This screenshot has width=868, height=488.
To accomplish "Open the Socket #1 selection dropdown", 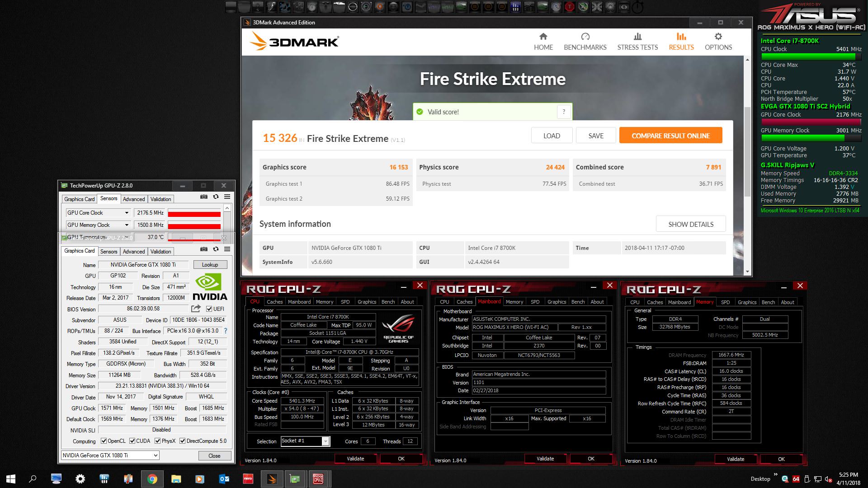I will click(x=305, y=441).
